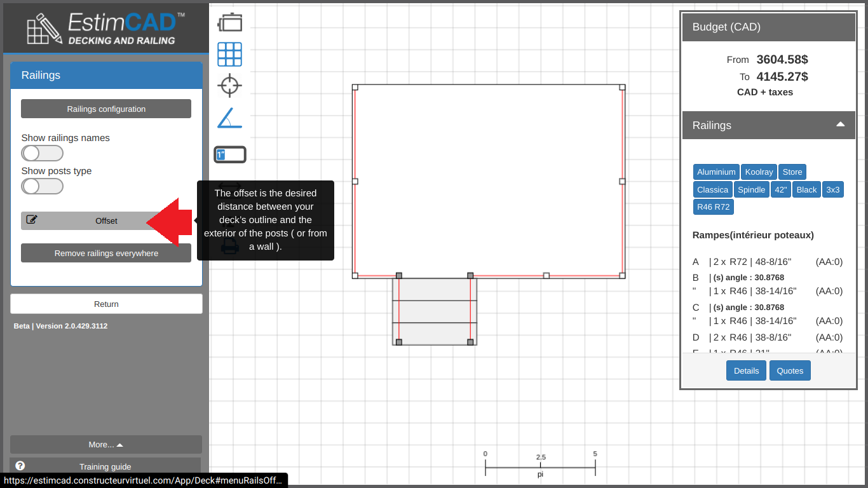Click the pencil edit icon on Offset
Viewport: 868px width, 488px height.
(x=32, y=220)
